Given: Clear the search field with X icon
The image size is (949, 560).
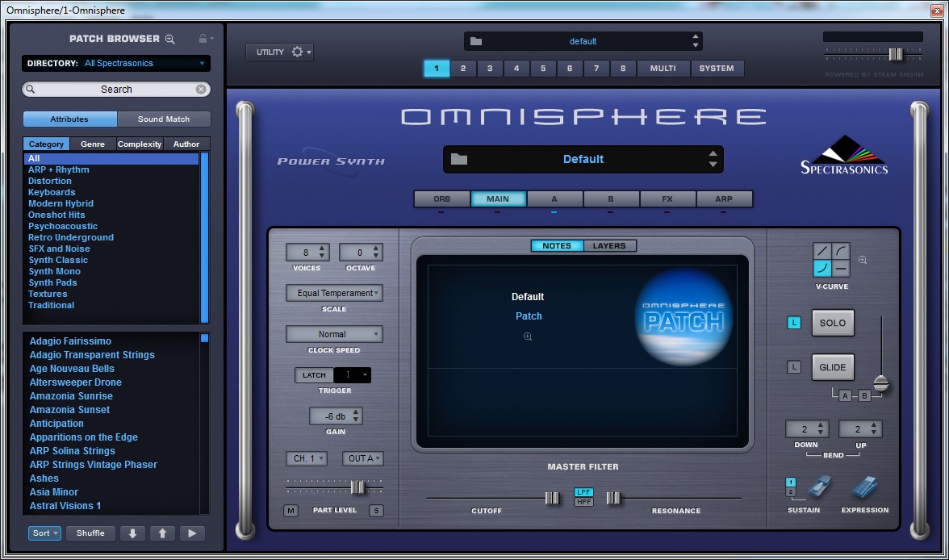Looking at the screenshot, I should click(201, 89).
